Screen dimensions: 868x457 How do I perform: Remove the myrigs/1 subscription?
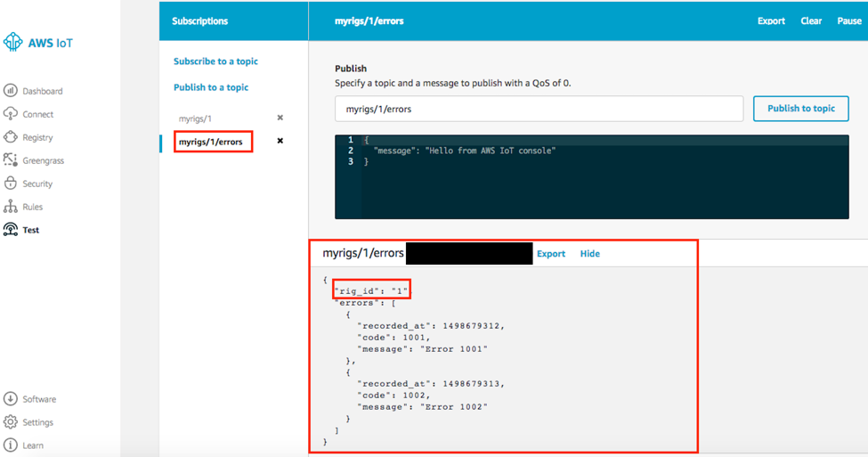pyautogui.click(x=280, y=118)
